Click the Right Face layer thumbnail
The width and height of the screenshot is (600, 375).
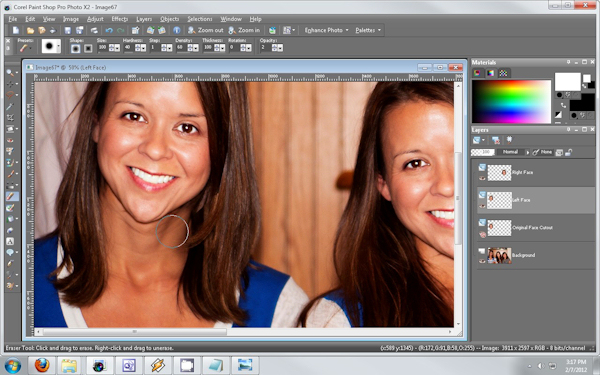click(x=499, y=173)
